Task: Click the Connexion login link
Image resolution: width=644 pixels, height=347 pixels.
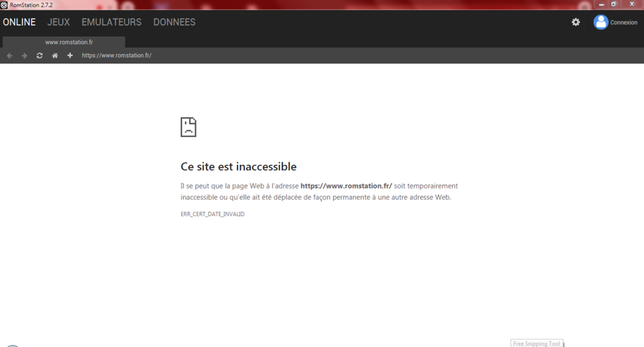Action: click(x=623, y=23)
